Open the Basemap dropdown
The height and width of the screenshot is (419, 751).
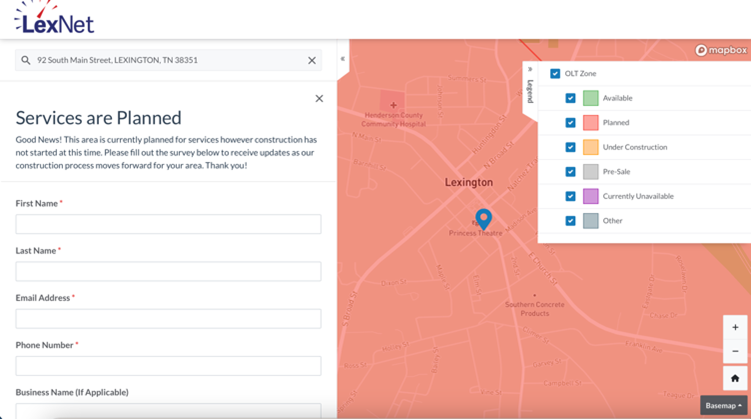pyautogui.click(x=724, y=406)
